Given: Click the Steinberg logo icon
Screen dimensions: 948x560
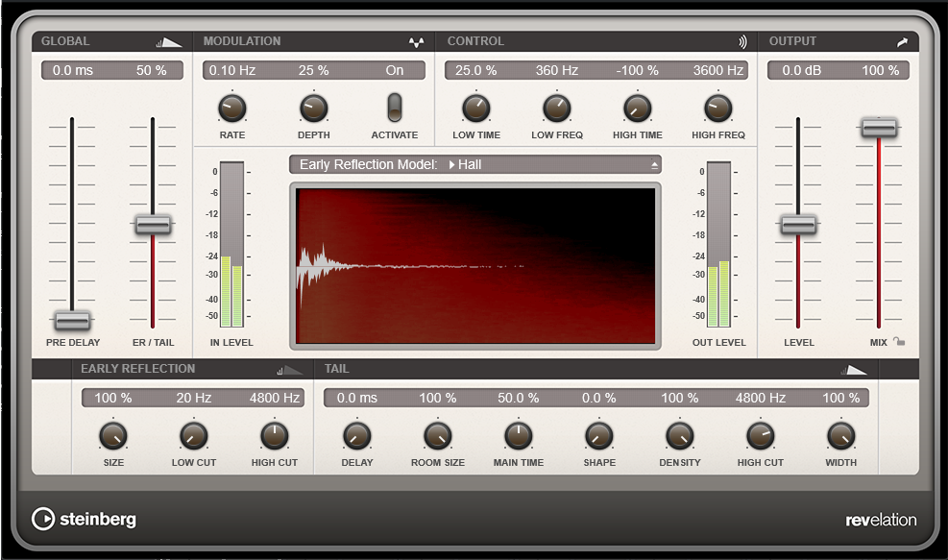Looking at the screenshot, I should pos(43,519).
